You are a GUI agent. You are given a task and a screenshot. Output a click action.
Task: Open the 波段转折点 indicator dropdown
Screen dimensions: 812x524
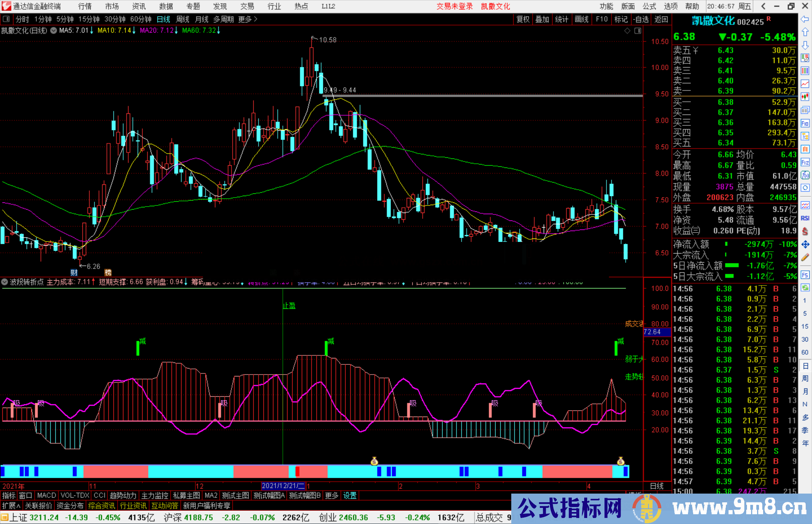[x=5, y=282]
